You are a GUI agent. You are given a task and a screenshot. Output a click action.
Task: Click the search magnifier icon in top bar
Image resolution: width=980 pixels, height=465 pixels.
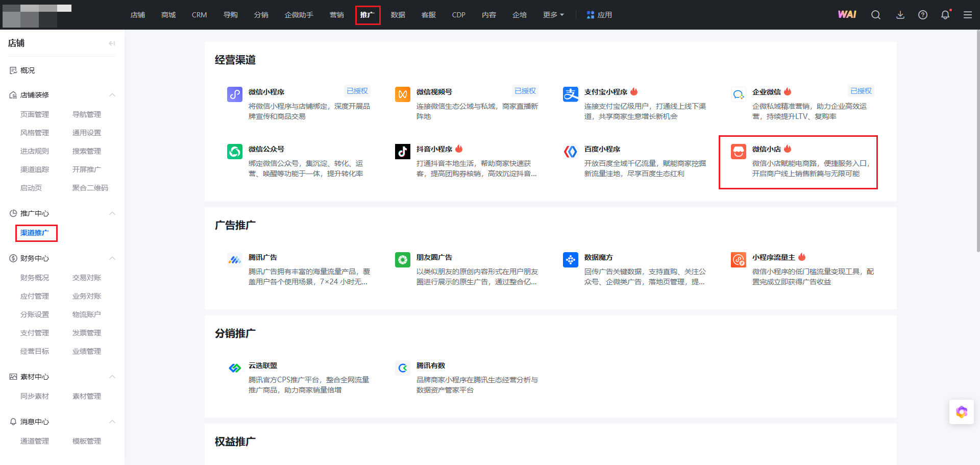[876, 15]
